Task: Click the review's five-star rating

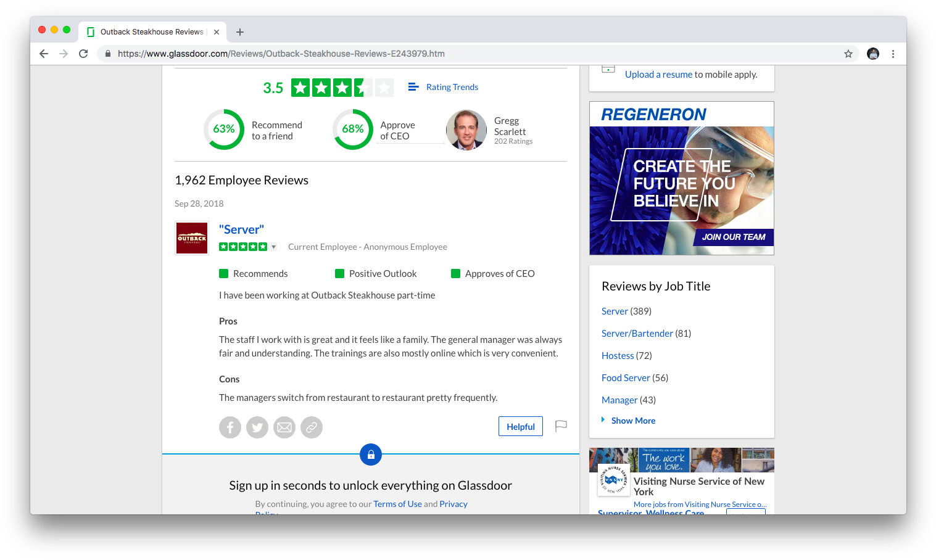Action: pos(243,247)
